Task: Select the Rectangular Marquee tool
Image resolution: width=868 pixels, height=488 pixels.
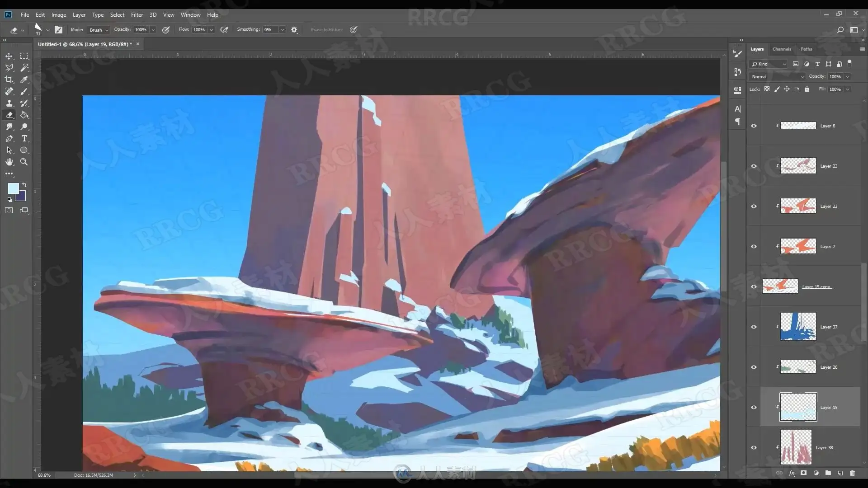Action: (24, 56)
